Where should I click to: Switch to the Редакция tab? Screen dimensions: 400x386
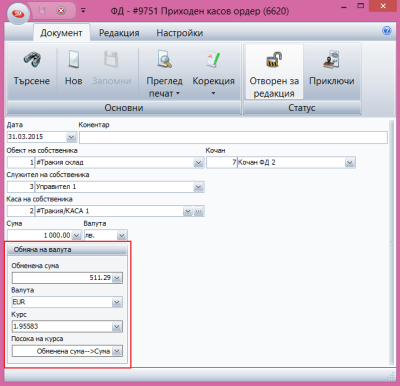click(x=119, y=33)
